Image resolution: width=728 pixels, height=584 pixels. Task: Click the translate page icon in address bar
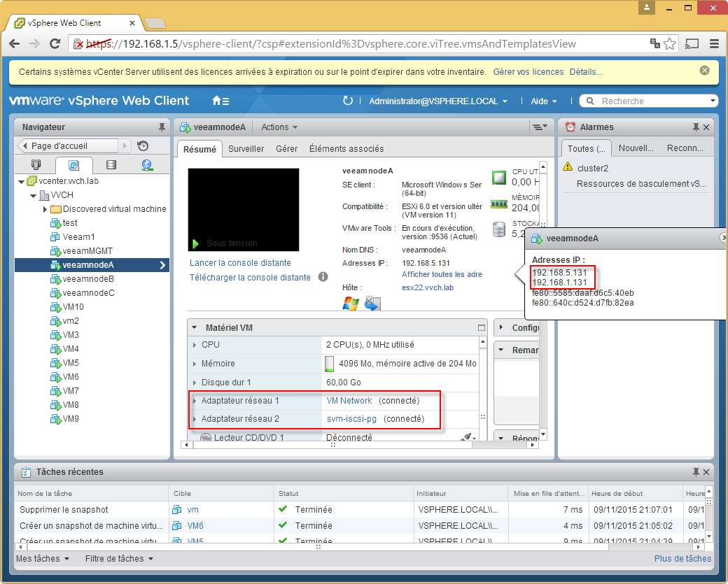coord(655,43)
